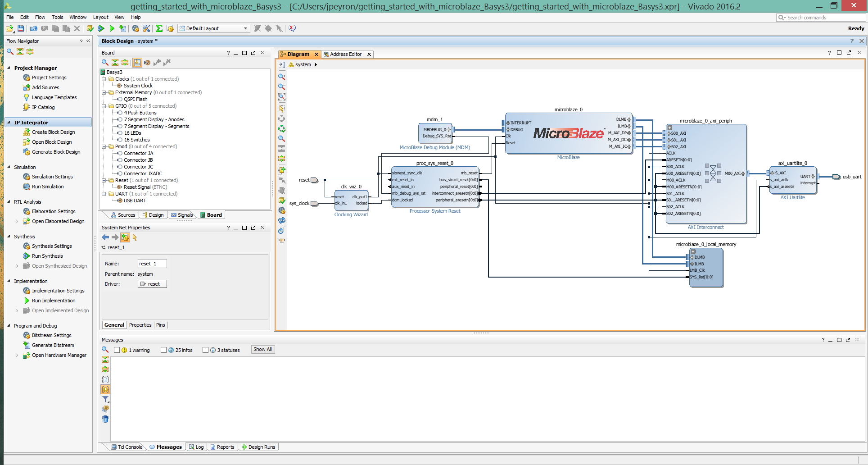This screenshot has width=868, height=465.
Task: Open the Default Layout dropdown
Action: click(x=214, y=28)
